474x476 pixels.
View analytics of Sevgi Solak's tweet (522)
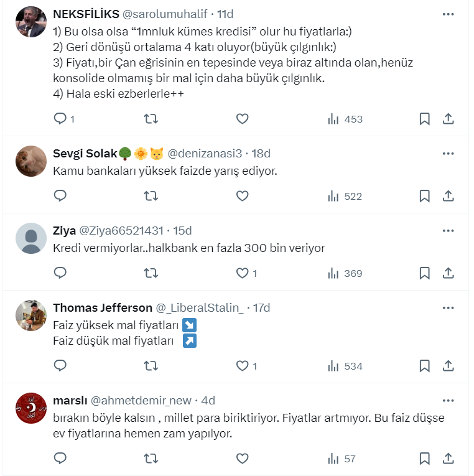[345, 196]
